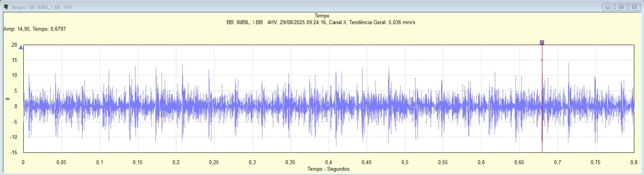Click y-axis tick label 15
The image size is (644, 175).
14,60
